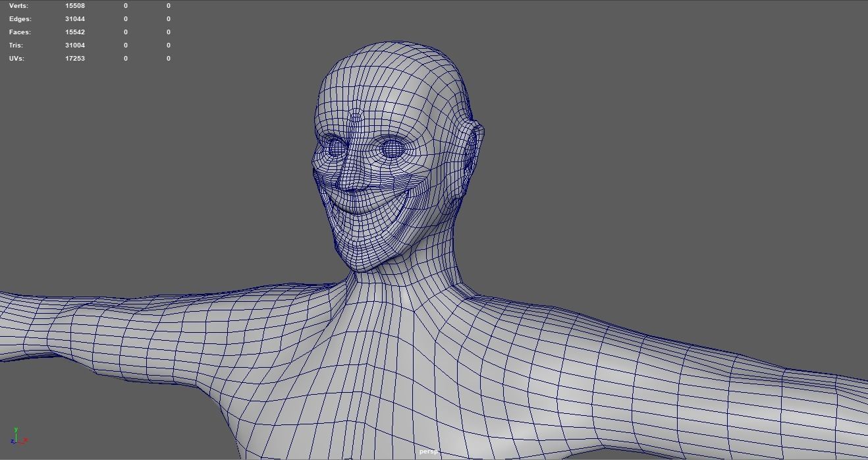Click the vertex count value 15508
Screen dimensions: 868x460
pos(75,5)
